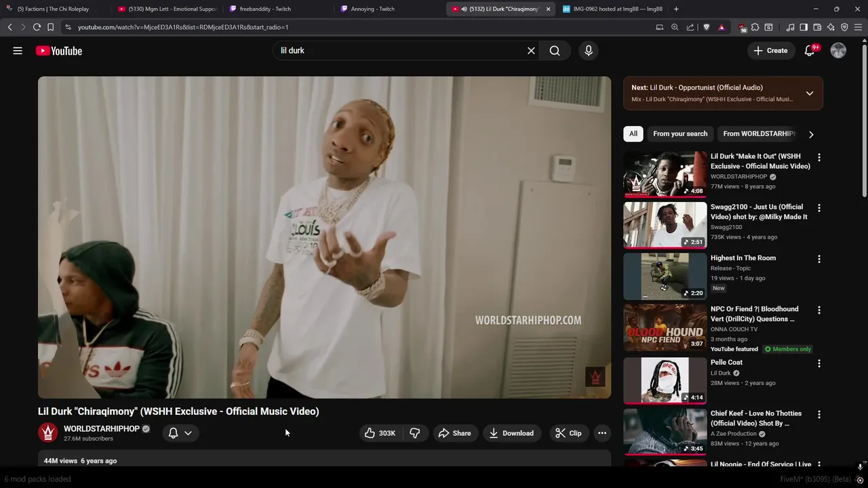Viewport: 868px width, 488px height.
Task: Start voice search with the microphone
Action: [588, 51]
